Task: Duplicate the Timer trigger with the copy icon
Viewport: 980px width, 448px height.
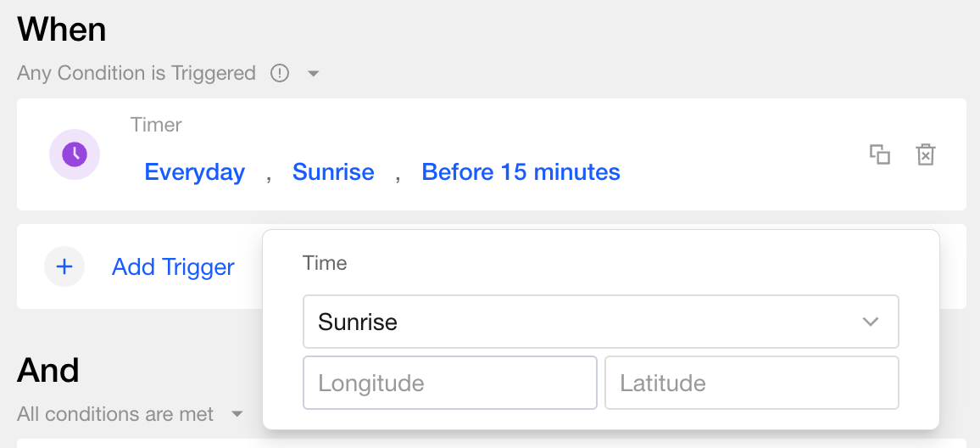Action: pyautogui.click(x=880, y=154)
